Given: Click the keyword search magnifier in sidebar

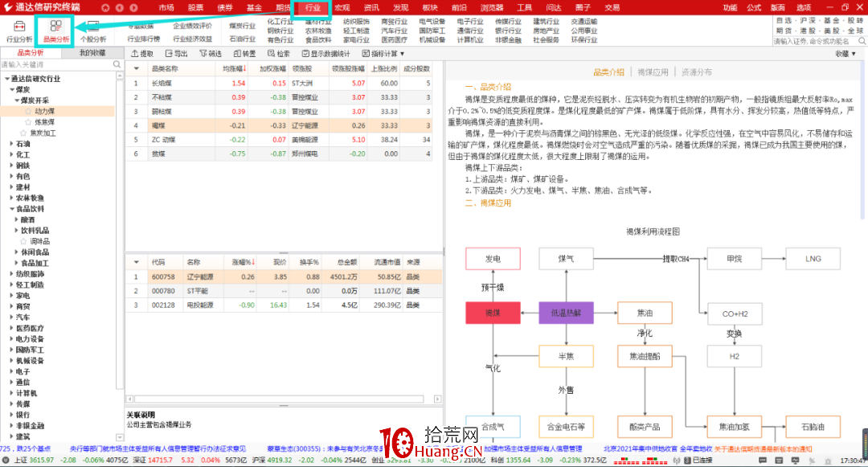Looking at the screenshot, I should tap(117, 65).
